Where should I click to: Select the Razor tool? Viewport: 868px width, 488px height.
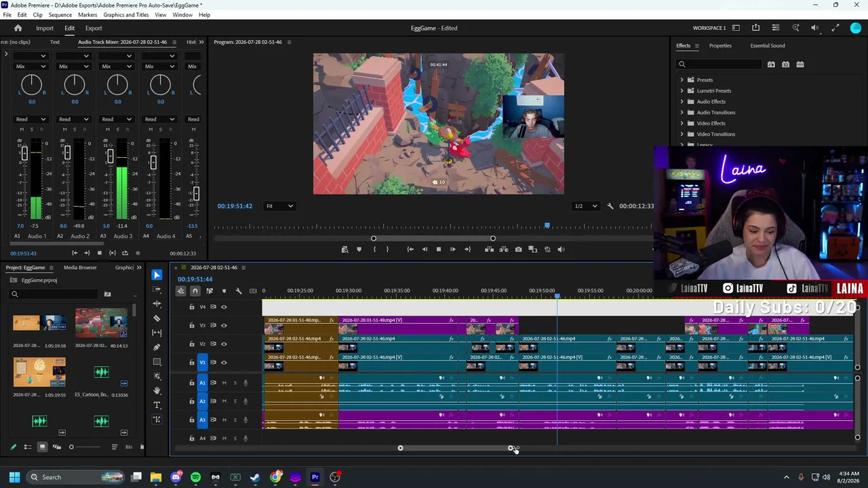157,318
